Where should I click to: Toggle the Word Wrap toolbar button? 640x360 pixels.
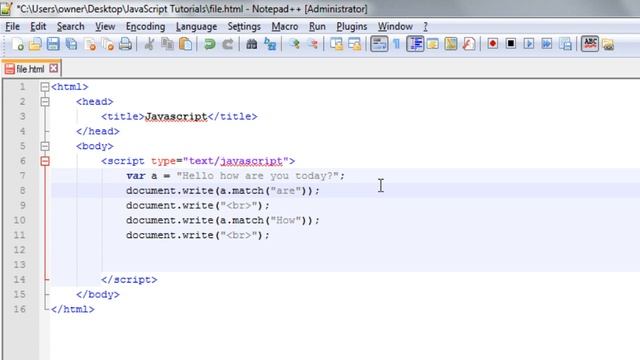(x=379, y=44)
